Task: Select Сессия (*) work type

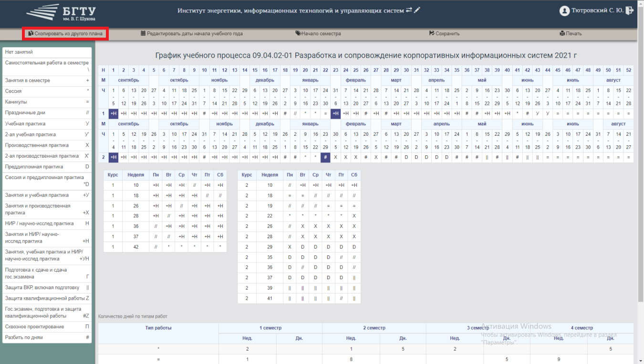Action: pos(47,91)
